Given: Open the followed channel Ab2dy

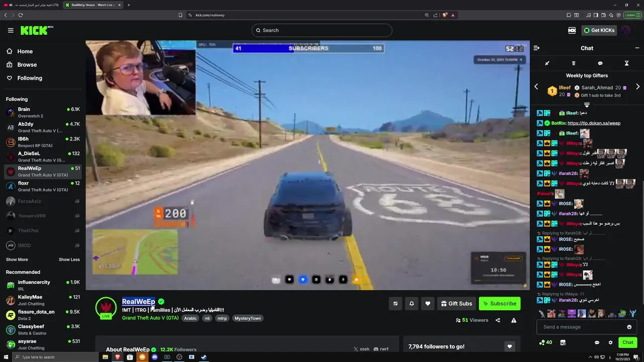Looking at the screenshot, I should coord(43,127).
